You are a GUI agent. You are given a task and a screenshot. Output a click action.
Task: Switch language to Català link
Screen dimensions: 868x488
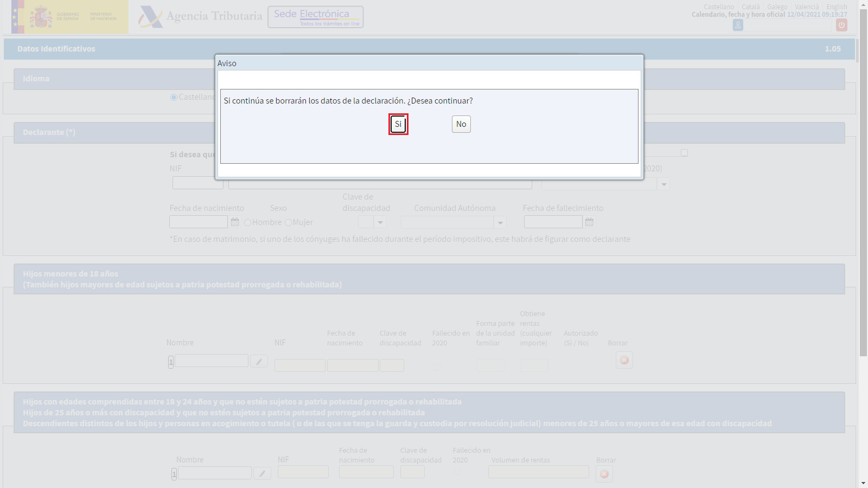(751, 7)
